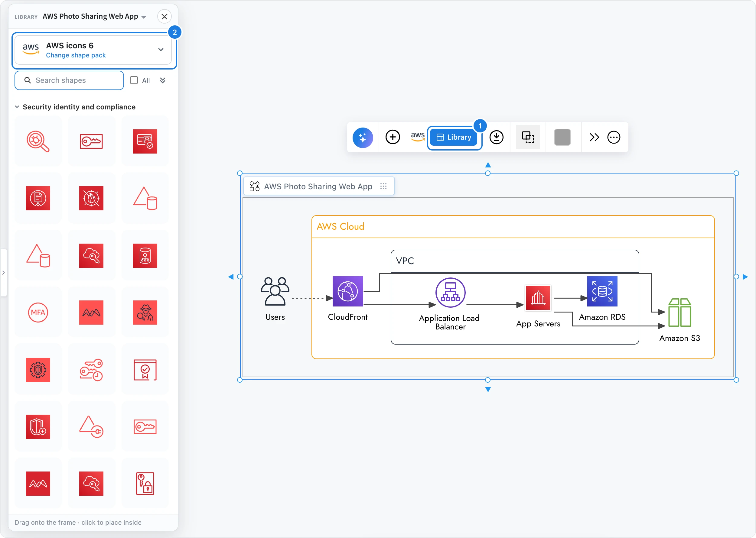Image resolution: width=756 pixels, height=538 pixels.
Task: Click the VPC container label
Action: [x=405, y=261]
